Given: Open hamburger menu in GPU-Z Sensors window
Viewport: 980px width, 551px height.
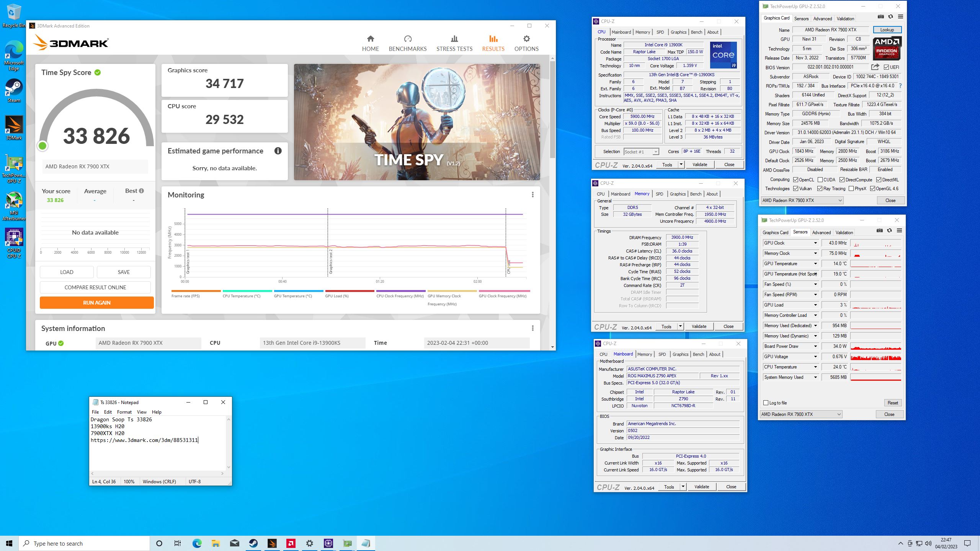Looking at the screenshot, I should click(899, 231).
